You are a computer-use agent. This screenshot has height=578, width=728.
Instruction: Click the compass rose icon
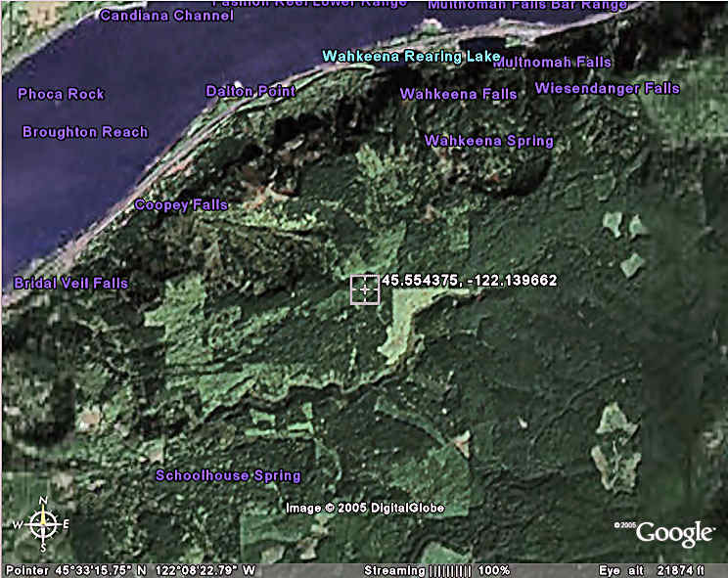tap(43, 525)
